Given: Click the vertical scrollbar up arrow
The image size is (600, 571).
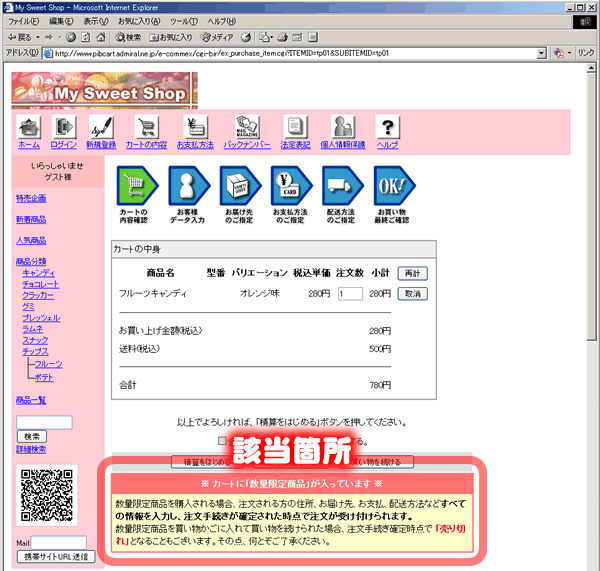Looking at the screenshot, I should [x=591, y=68].
